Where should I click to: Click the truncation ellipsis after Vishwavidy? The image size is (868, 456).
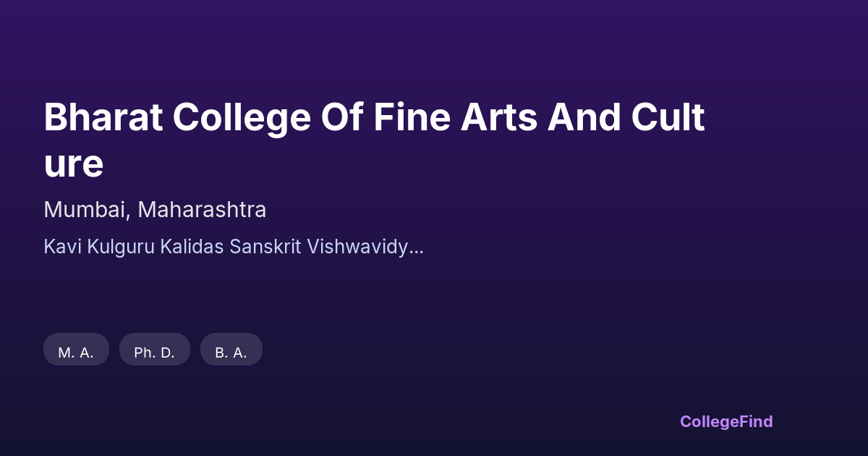(417, 248)
